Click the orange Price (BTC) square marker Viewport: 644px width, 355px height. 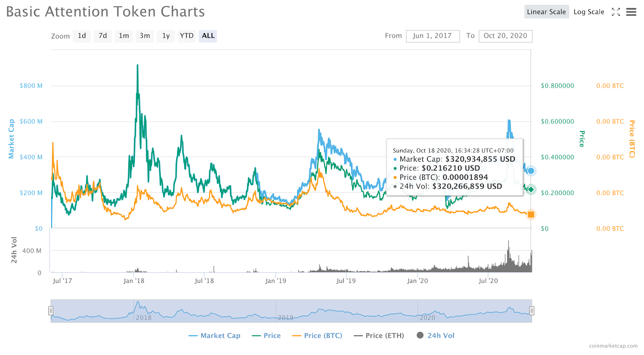(x=531, y=215)
